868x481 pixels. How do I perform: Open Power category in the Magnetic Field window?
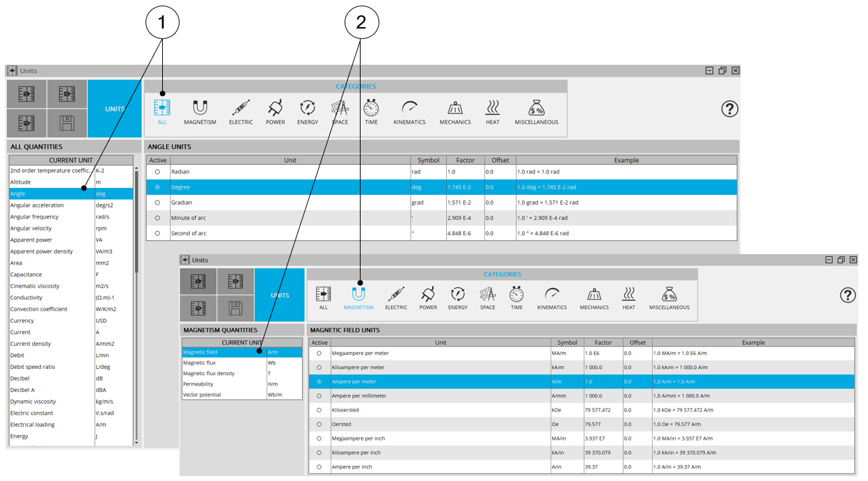[428, 297]
